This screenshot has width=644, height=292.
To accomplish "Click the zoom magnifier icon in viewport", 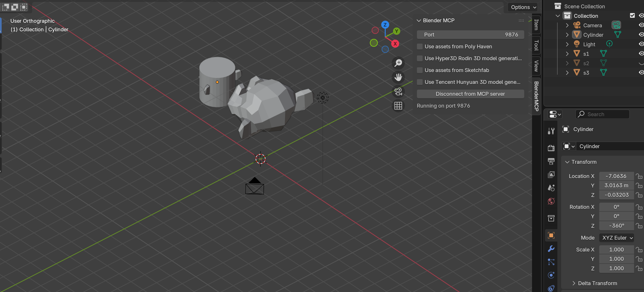I will pos(398,63).
